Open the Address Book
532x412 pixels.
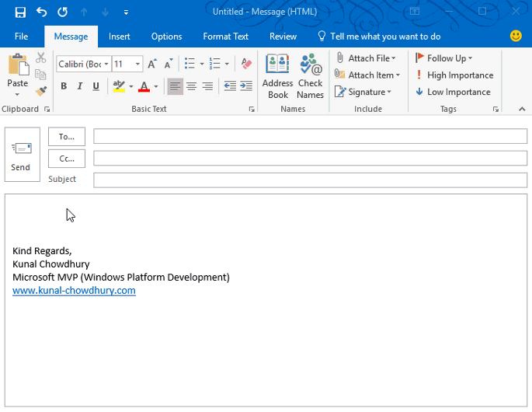pos(277,76)
